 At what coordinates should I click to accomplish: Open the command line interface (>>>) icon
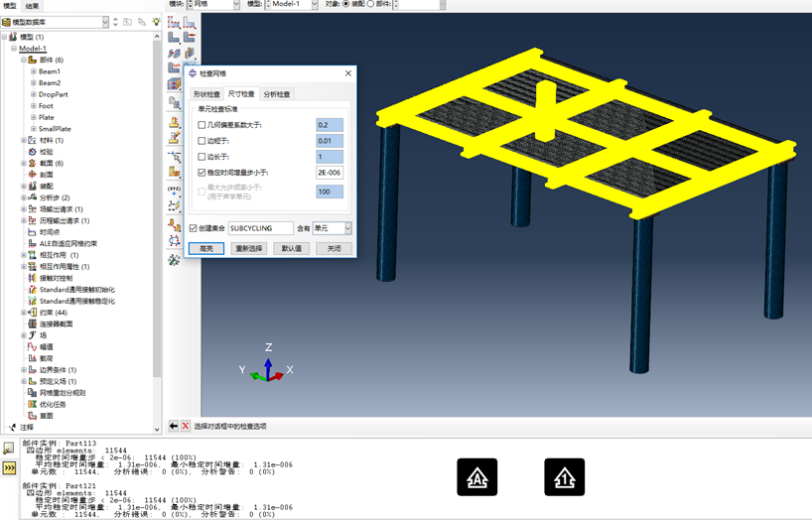pos(9,466)
